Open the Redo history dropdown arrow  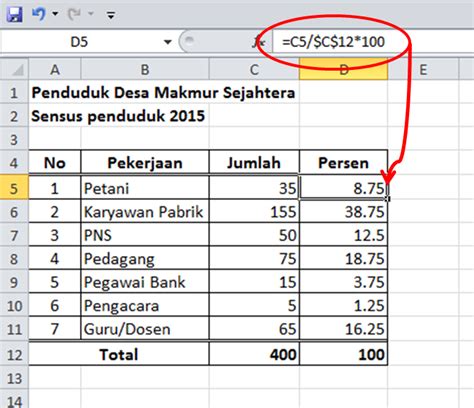pyautogui.click(x=91, y=14)
